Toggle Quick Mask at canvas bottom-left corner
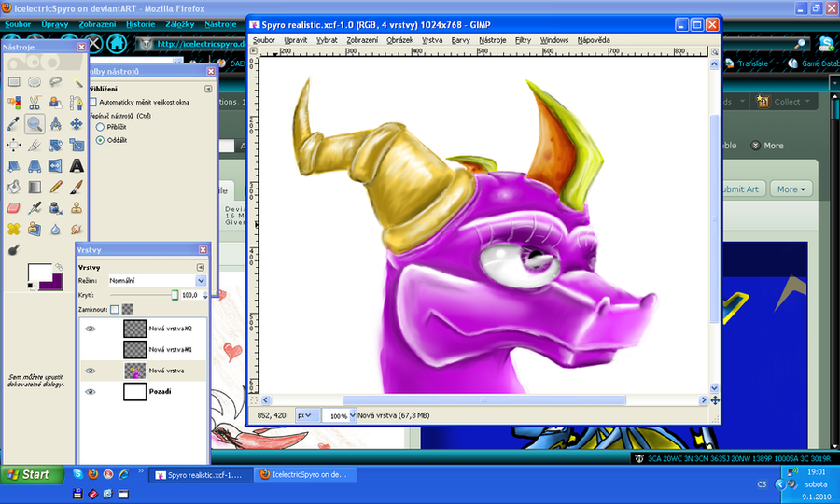The height and width of the screenshot is (504, 840). pyautogui.click(x=254, y=400)
